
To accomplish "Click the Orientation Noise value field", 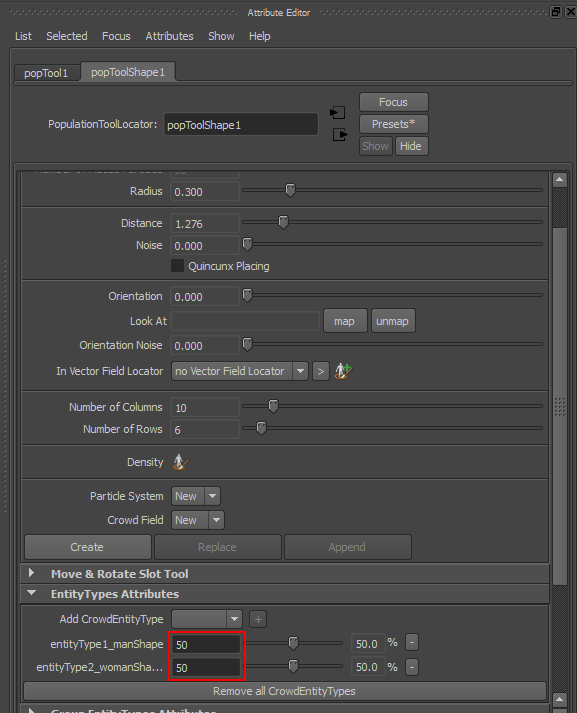I will (205, 346).
